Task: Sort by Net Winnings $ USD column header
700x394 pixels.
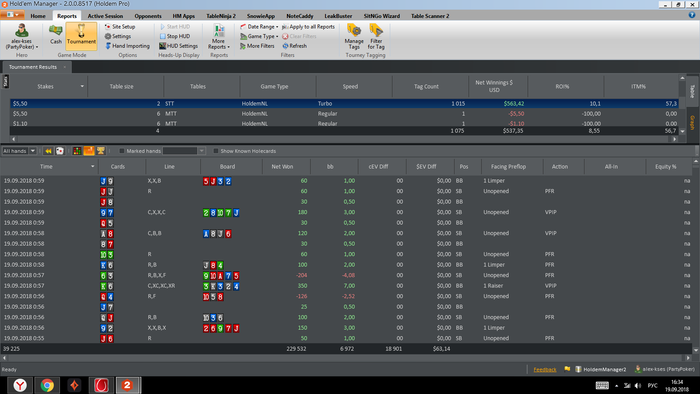Action: coord(494,86)
